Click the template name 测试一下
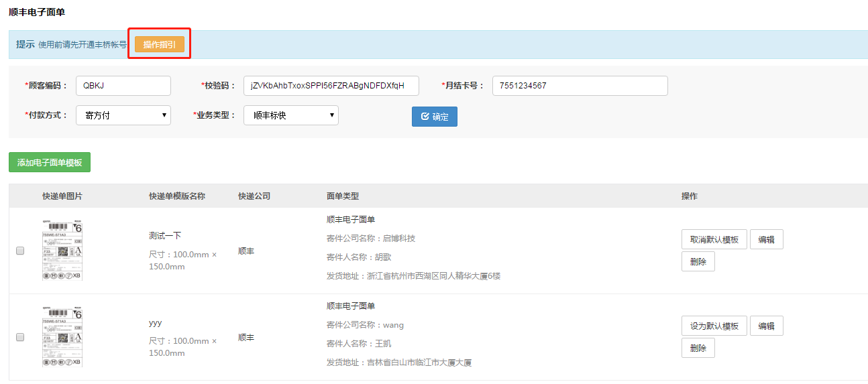This screenshot has width=868, height=384. coord(165,236)
